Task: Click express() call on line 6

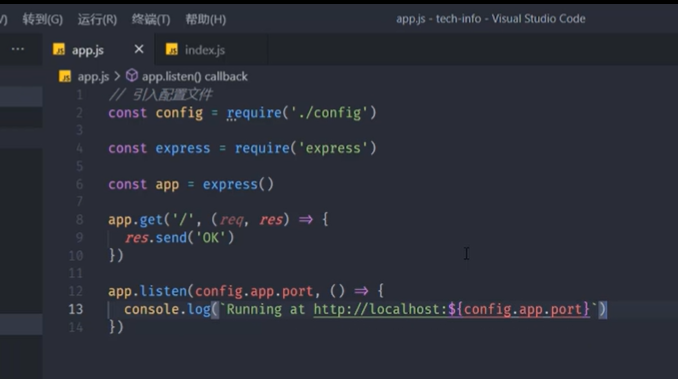Action: coord(238,185)
